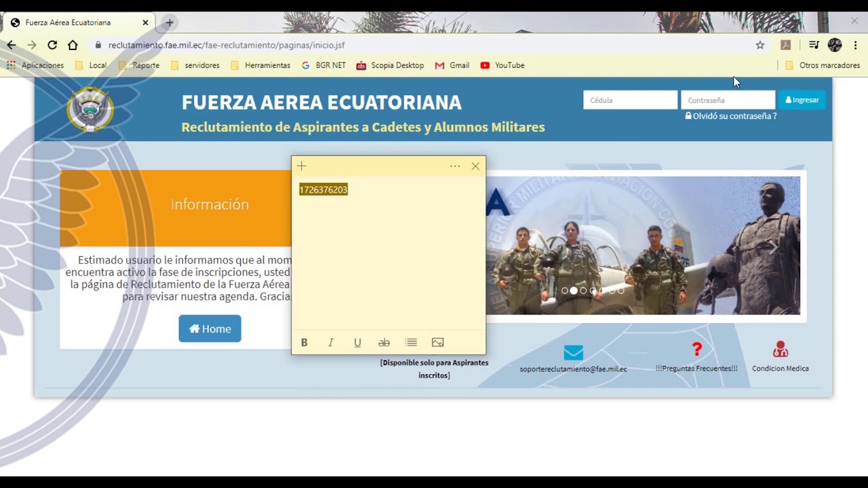This screenshot has width=868, height=488.
Task: Click the site padlock security icon
Action: tap(98, 45)
